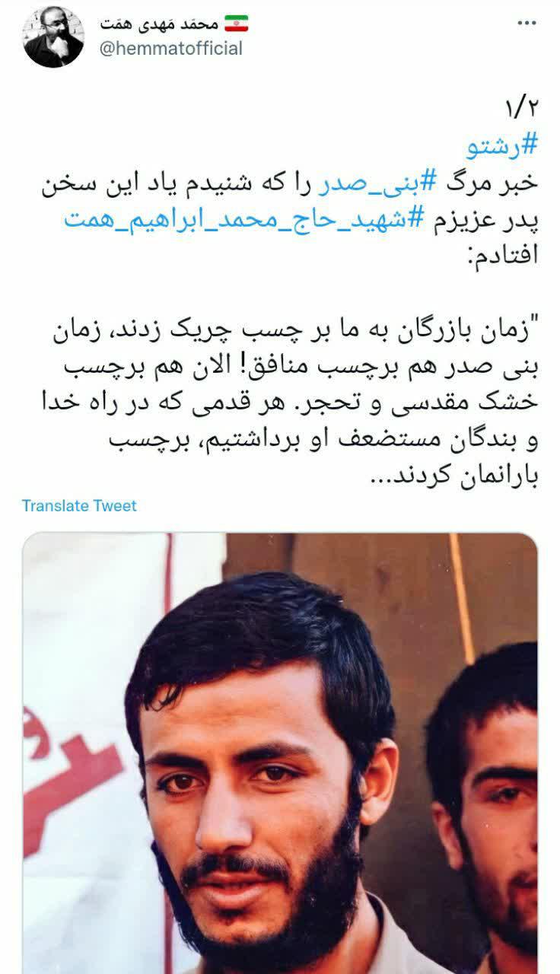Image resolution: width=560 pixels, height=974 pixels.
Task: Click the Iran flag emoji beside the name
Action: coord(241,24)
